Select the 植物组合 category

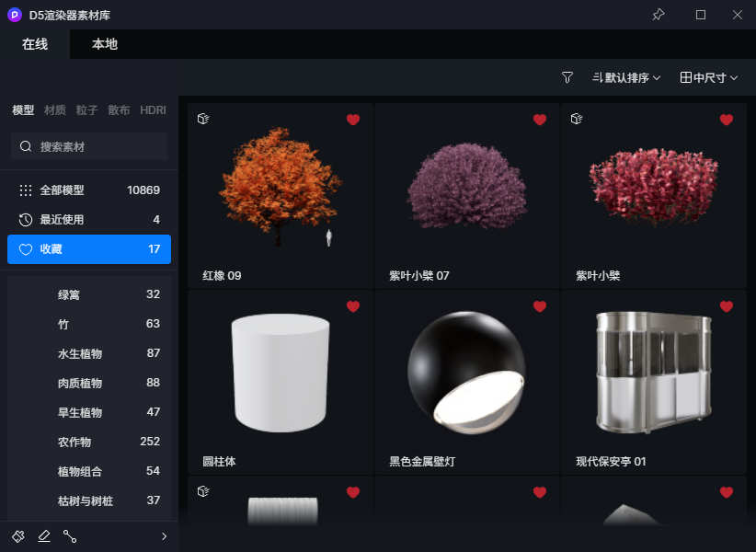click(x=89, y=471)
